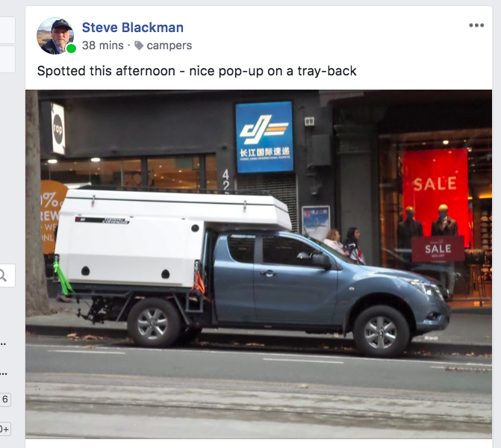Click the post text about the pop-up tray-back
501x448 pixels.
(197, 71)
